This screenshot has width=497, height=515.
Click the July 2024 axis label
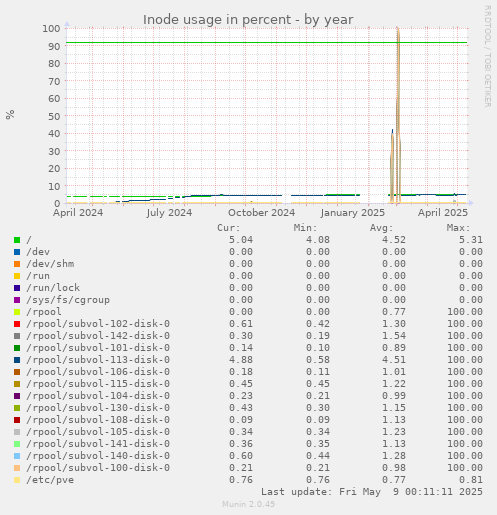(x=169, y=213)
